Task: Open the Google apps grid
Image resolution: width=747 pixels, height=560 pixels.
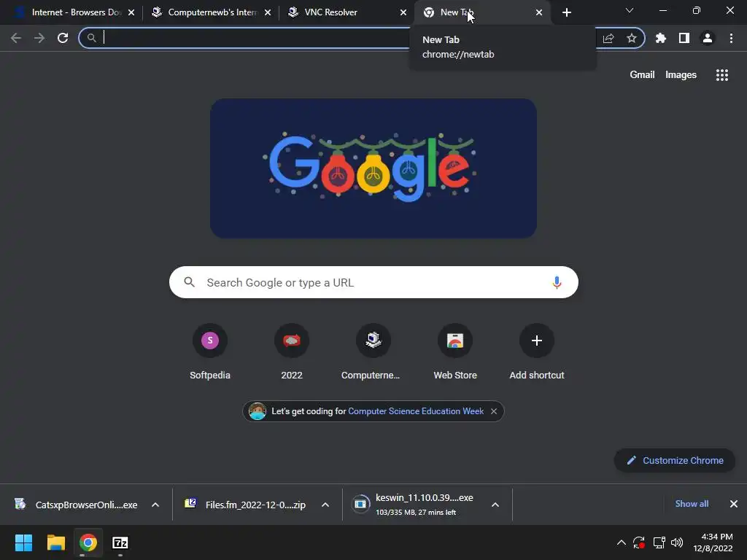Action: (722, 75)
